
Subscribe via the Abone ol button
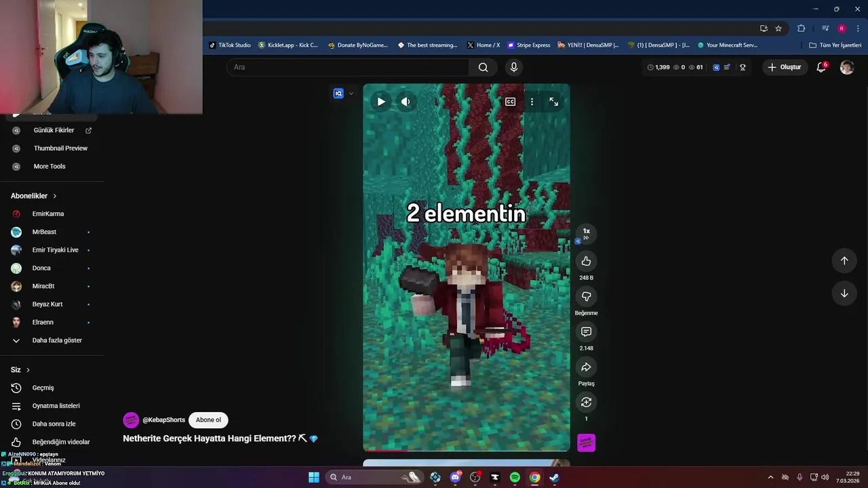208,420
